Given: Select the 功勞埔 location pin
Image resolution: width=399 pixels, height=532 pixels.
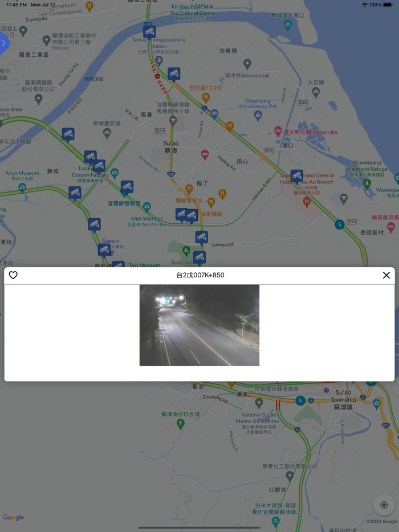Looking at the screenshot, I should point(247,64).
